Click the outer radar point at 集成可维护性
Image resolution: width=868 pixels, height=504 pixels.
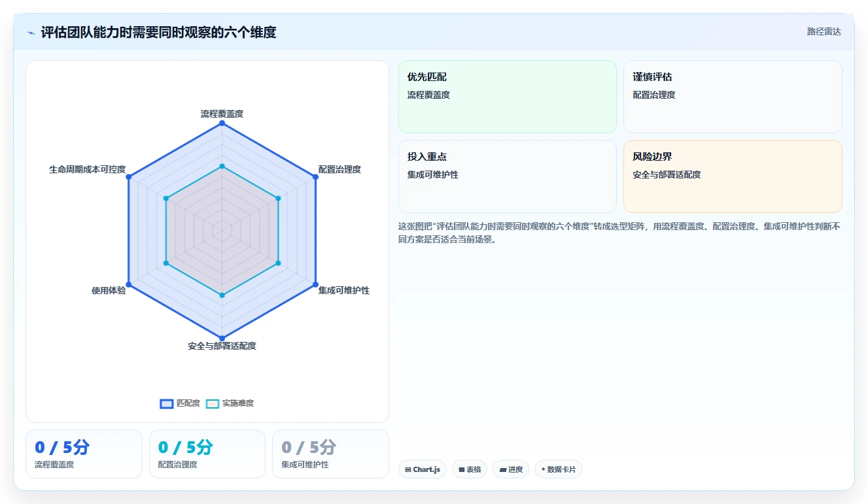[x=315, y=284]
